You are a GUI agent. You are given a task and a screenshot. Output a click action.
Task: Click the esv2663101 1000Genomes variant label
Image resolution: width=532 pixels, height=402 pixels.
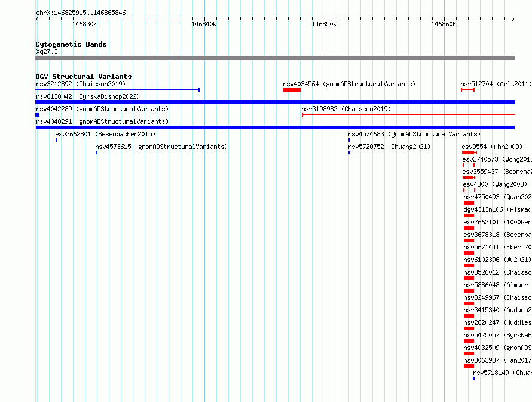[498, 222]
